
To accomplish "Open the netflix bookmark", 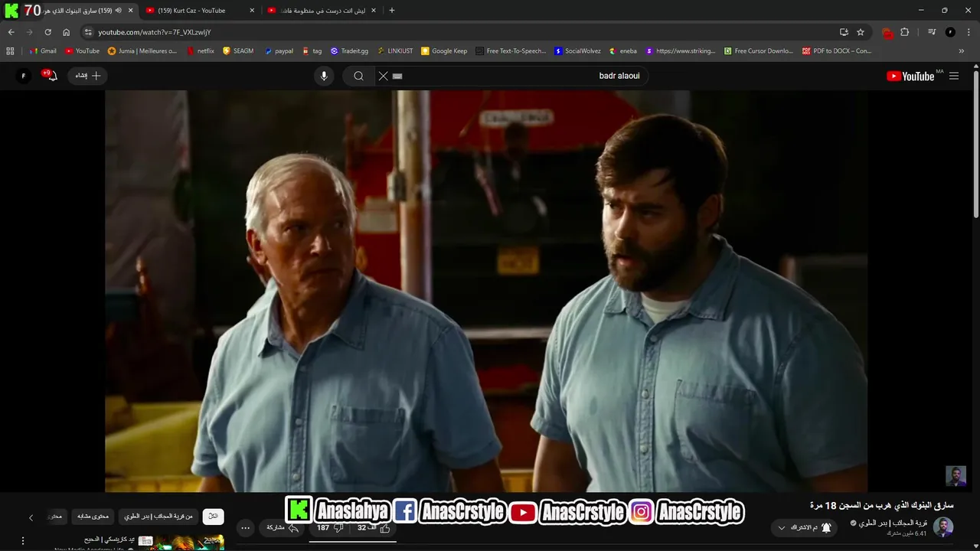I will coord(201,51).
